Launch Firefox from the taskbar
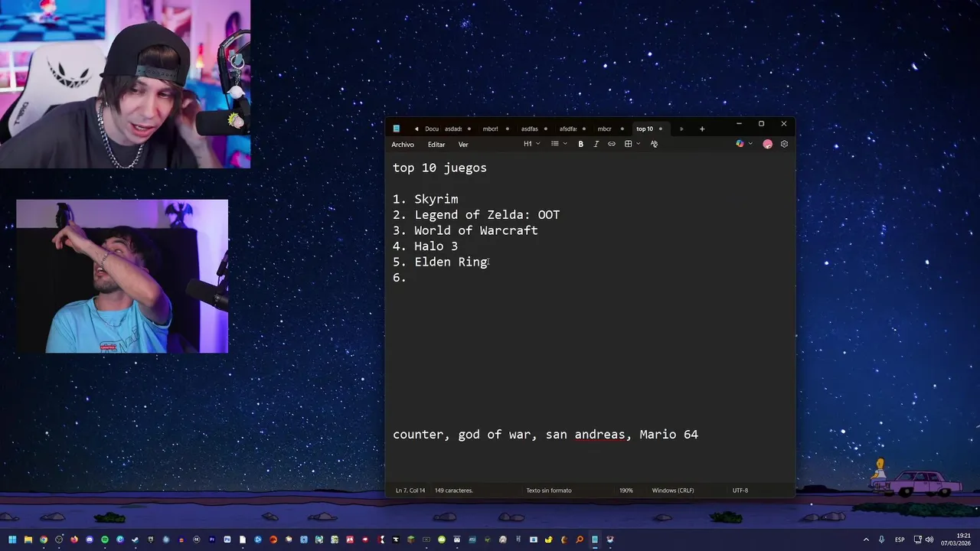Image resolution: width=980 pixels, height=551 pixels. [x=74, y=540]
